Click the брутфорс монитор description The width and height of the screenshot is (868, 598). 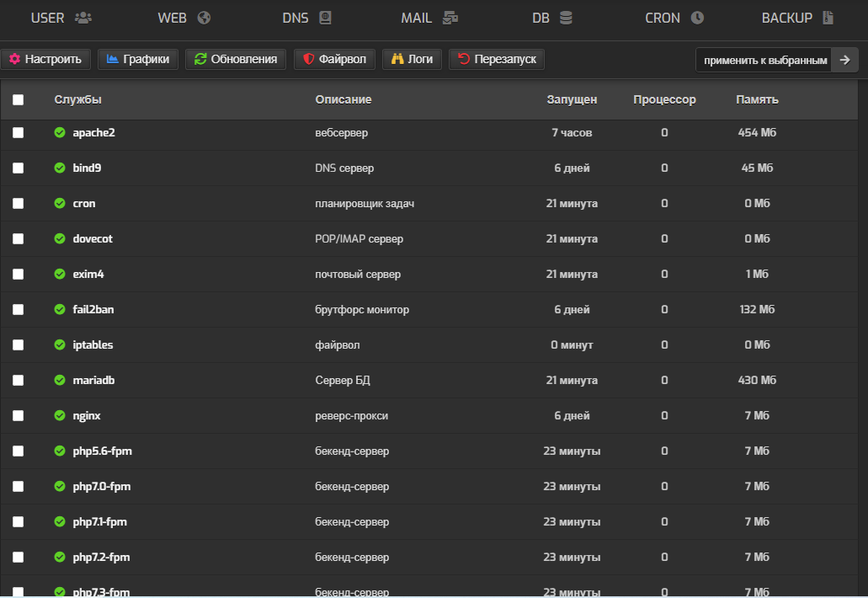click(x=362, y=309)
